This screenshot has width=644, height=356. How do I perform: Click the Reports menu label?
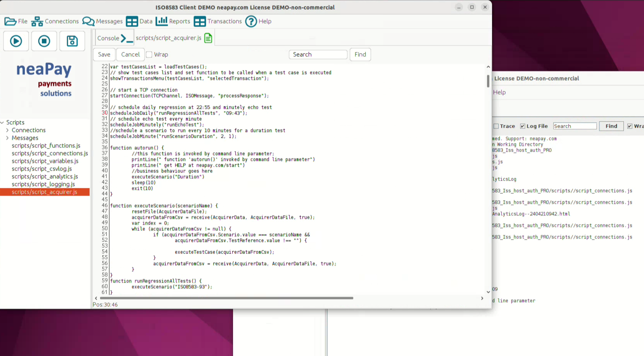point(180,21)
